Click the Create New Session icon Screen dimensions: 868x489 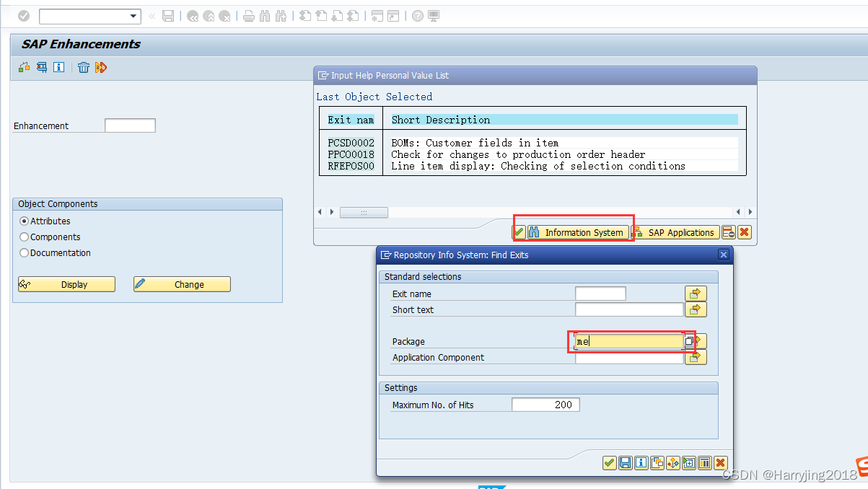(x=377, y=16)
